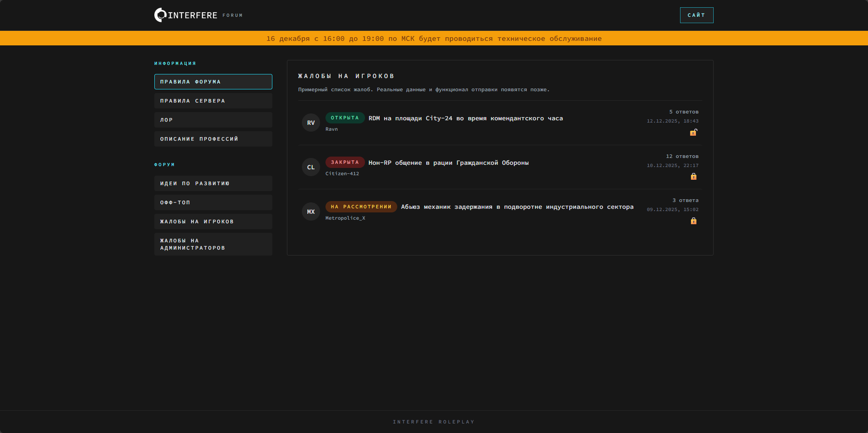This screenshot has height=433, width=868.
Task: Select Идеи по развитию forum section
Action: pos(213,183)
